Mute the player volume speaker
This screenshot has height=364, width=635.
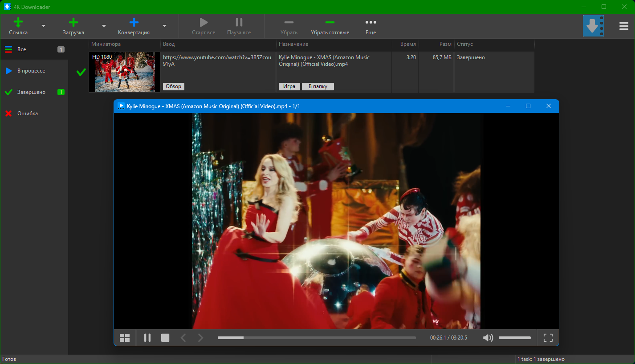point(488,338)
